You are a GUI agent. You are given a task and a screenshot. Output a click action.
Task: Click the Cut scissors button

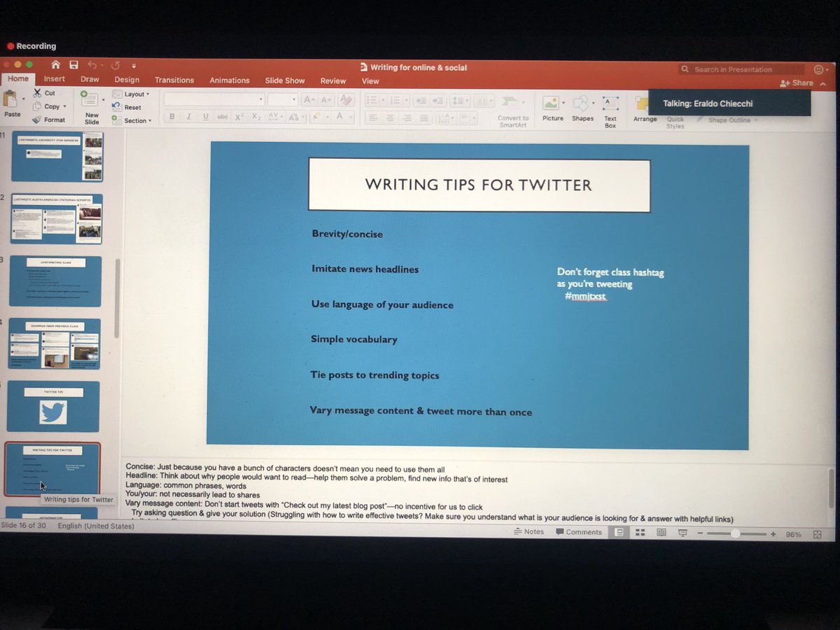coord(44,93)
